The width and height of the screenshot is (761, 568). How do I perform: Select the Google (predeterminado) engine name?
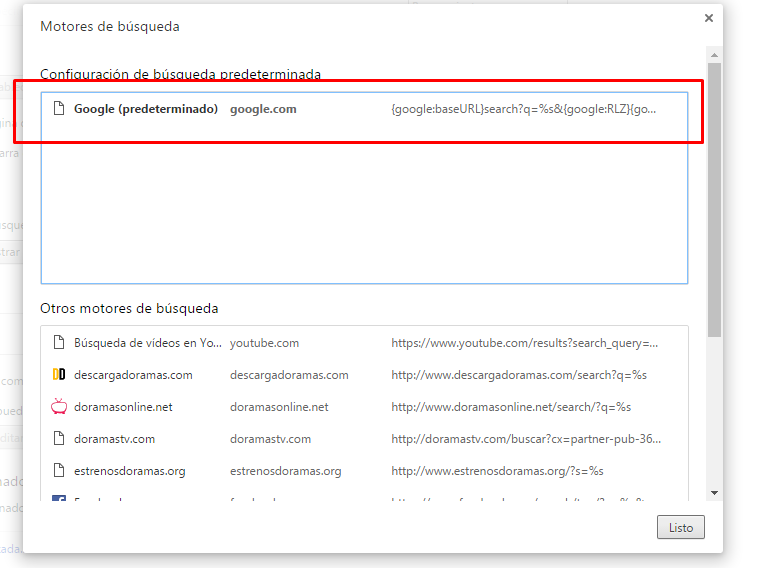click(x=146, y=109)
